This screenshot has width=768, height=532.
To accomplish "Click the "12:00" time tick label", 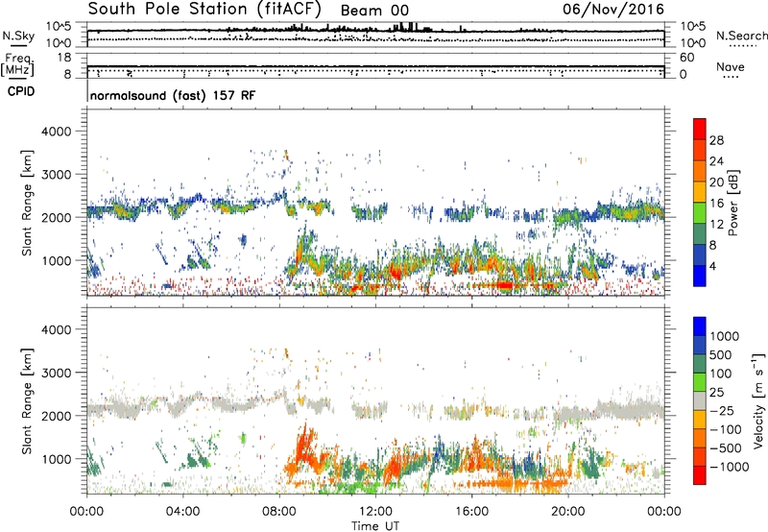I will pyautogui.click(x=375, y=512).
